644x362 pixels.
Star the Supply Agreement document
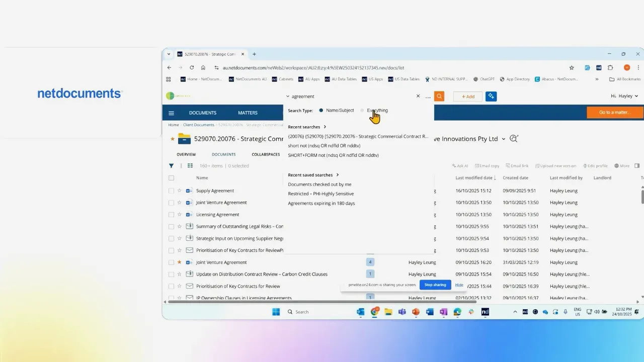click(180, 191)
